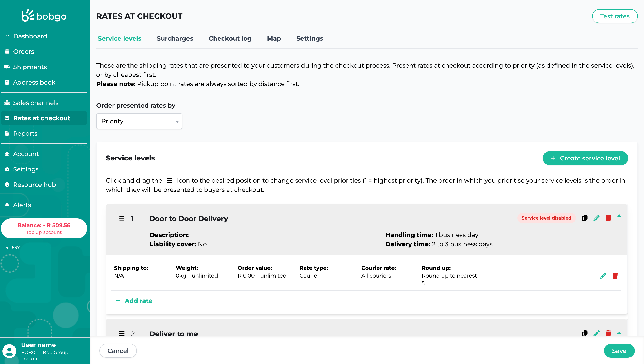Click the Shipments truck icon

(7, 67)
